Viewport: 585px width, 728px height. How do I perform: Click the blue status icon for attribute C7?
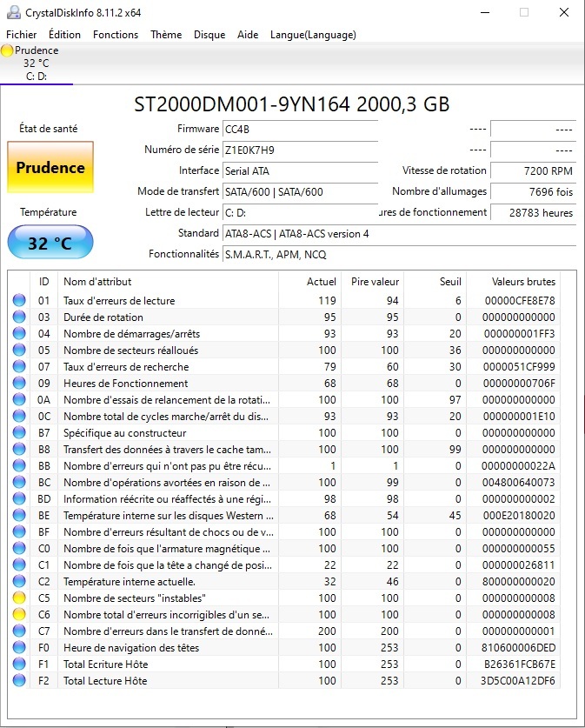click(x=19, y=631)
